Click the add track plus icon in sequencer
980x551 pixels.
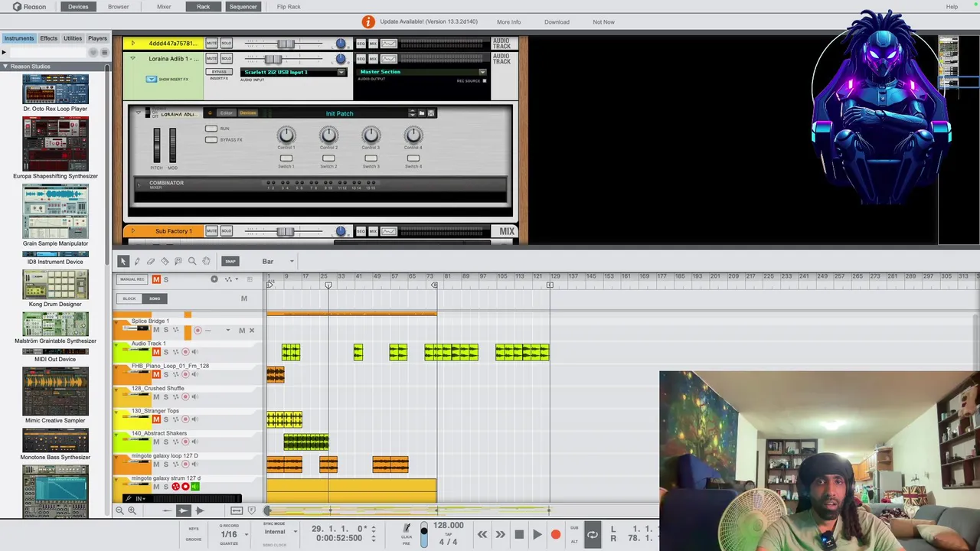click(x=214, y=279)
